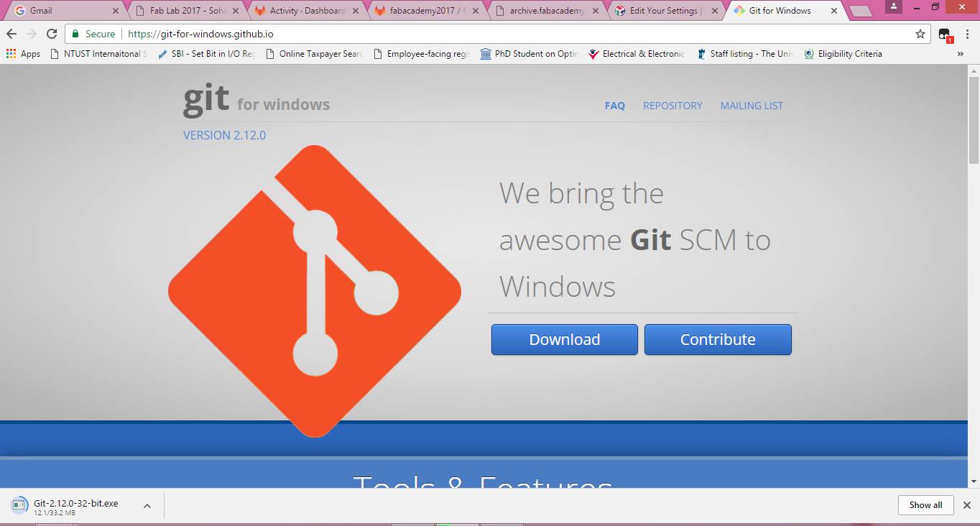
Task: Open the Apps shortcut in bookmarks bar
Action: coord(23,54)
